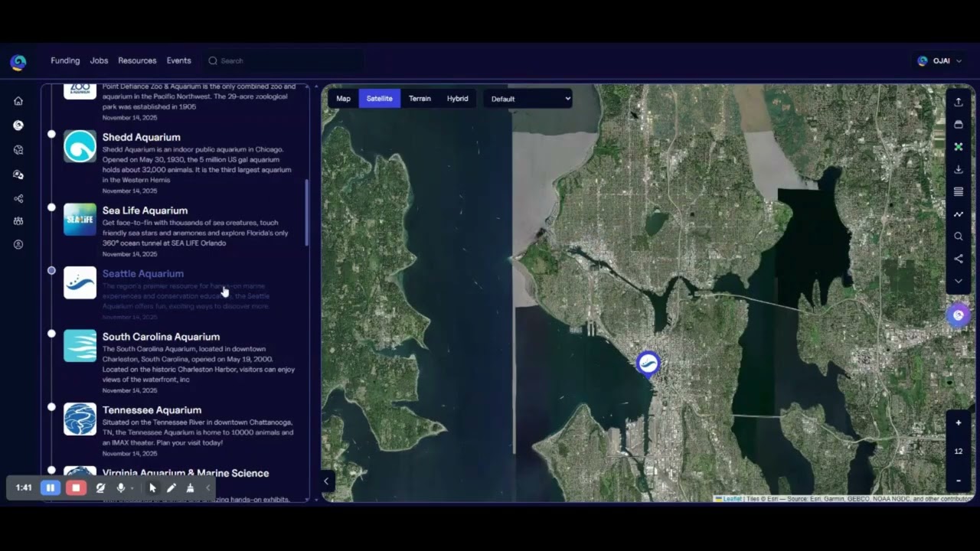Open the Shedd Aquarium entry title
This screenshot has height=551, width=980.
[x=142, y=137]
